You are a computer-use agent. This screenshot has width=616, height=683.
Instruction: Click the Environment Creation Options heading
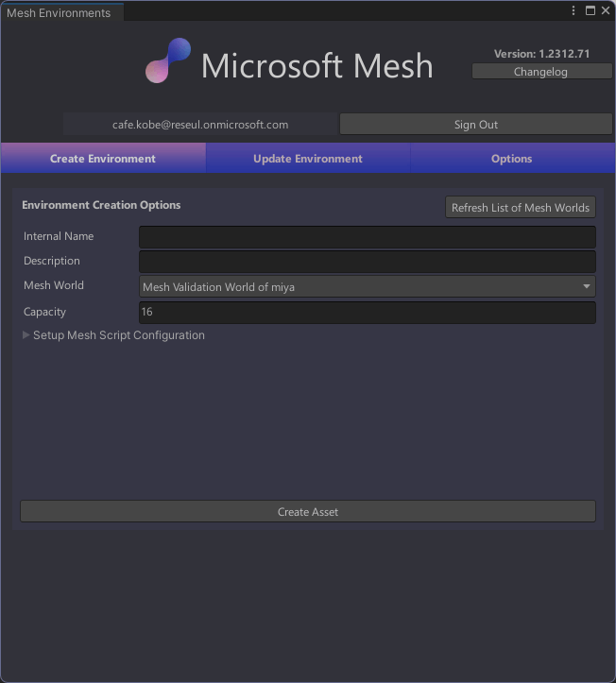(x=101, y=205)
